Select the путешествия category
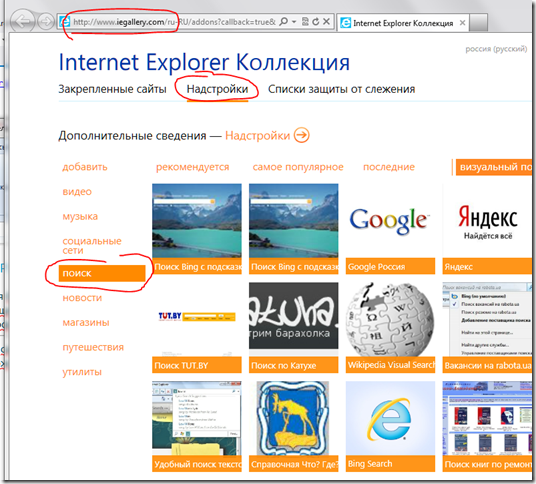 click(93, 347)
